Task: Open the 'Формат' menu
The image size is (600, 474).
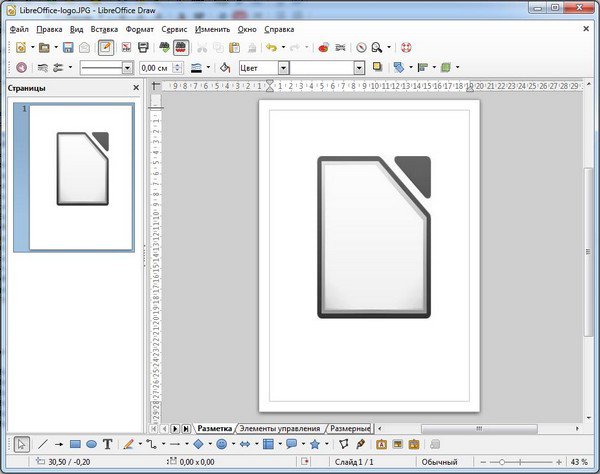Action: coord(140,29)
